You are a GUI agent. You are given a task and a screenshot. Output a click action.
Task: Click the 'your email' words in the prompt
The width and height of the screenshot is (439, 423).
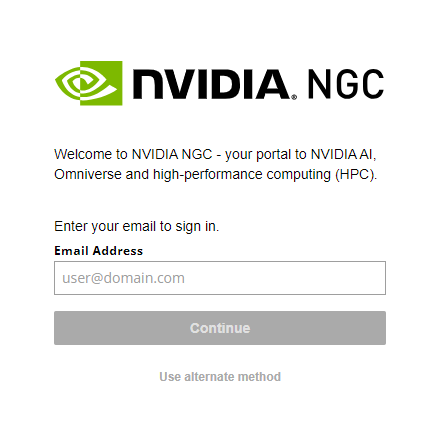[x=124, y=227]
